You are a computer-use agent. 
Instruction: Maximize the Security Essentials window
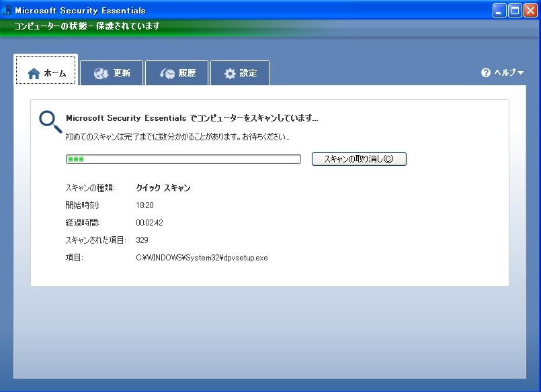point(515,11)
